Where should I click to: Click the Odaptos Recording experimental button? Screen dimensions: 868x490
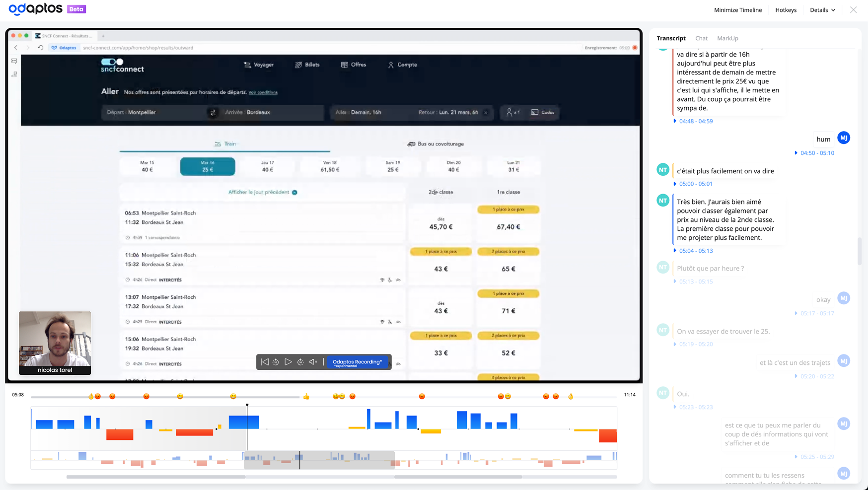point(357,362)
